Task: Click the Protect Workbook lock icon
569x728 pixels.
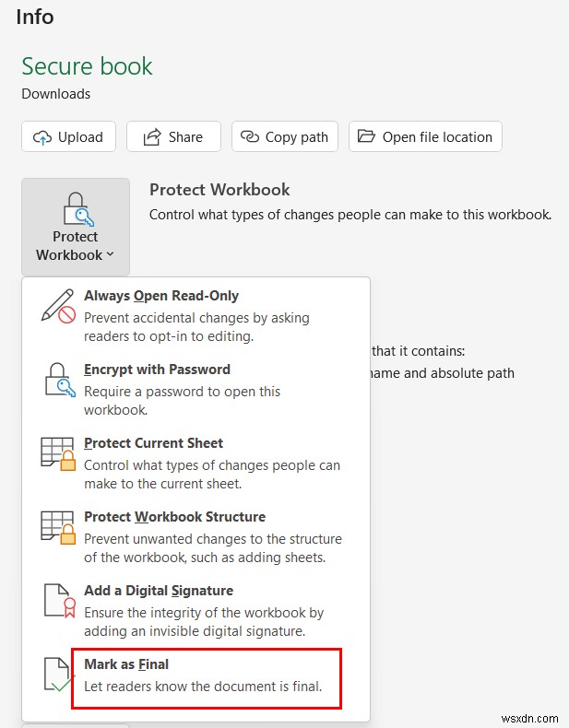Action: (x=76, y=208)
